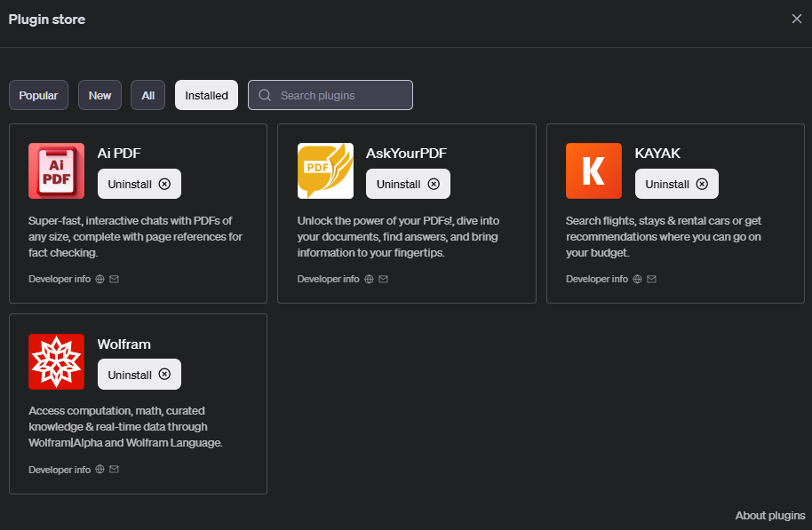The height and width of the screenshot is (530, 812).
Task: Open KAYAK developer email icon
Action: point(651,279)
